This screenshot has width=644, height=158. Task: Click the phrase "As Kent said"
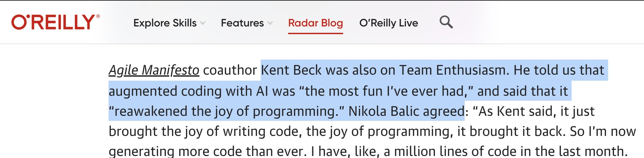[514, 111]
